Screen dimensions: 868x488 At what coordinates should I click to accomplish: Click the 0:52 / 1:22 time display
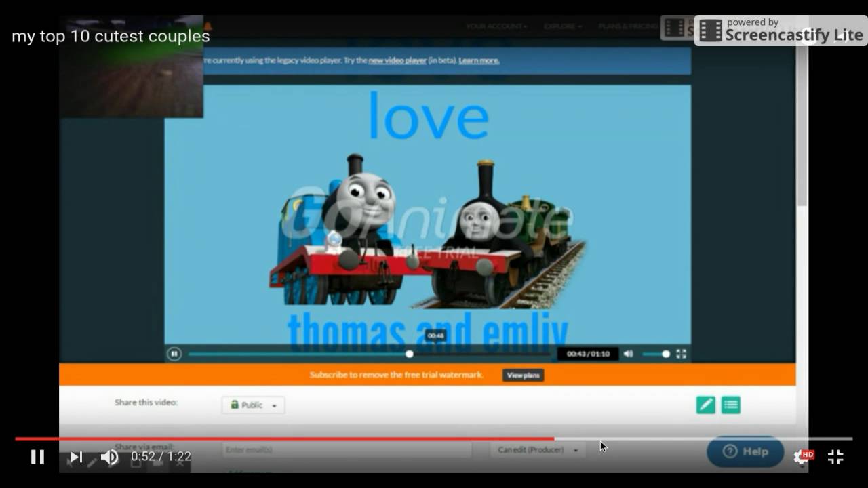pos(161,457)
